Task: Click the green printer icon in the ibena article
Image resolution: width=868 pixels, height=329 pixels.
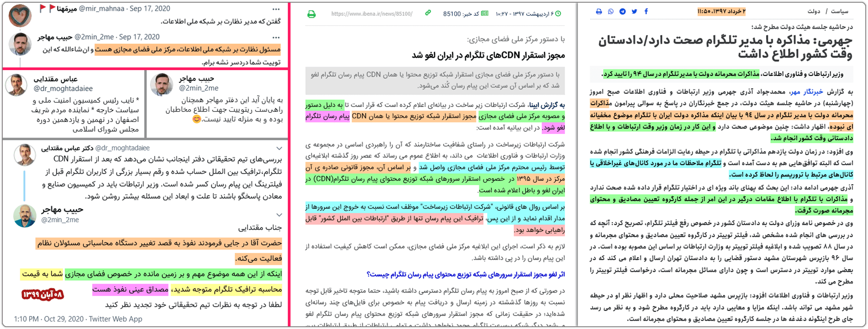Action: pos(311,14)
